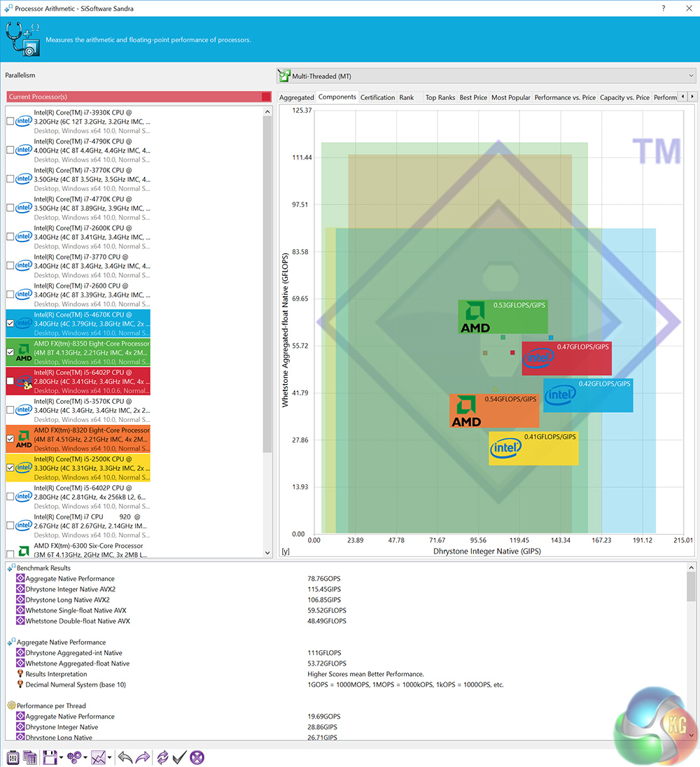Uncheck the AMD FX-8320 checkbox
The image size is (700, 767).
(x=10, y=439)
